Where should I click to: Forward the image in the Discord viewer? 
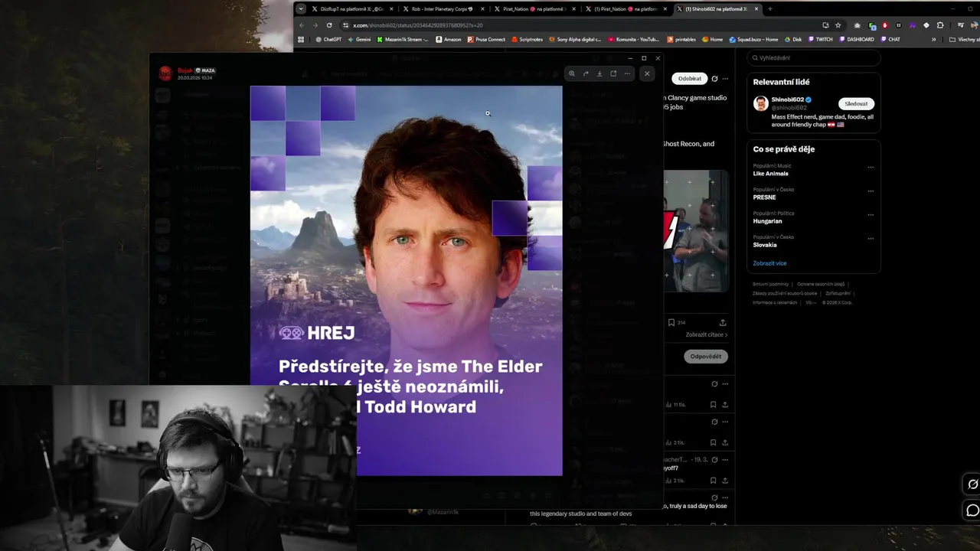[586, 73]
